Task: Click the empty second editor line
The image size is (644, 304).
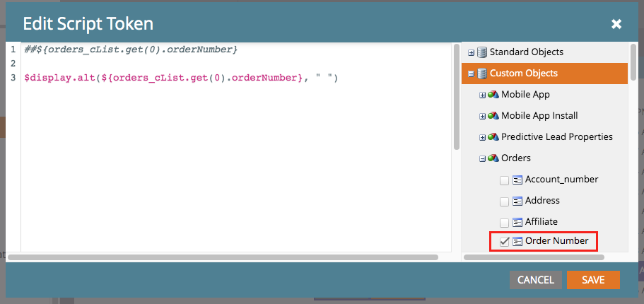Action: coord(236,64)
